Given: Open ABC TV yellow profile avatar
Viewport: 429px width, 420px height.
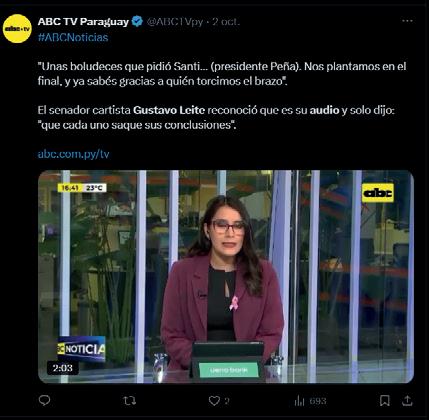Looking at the screenshot, I should (17, 29).
